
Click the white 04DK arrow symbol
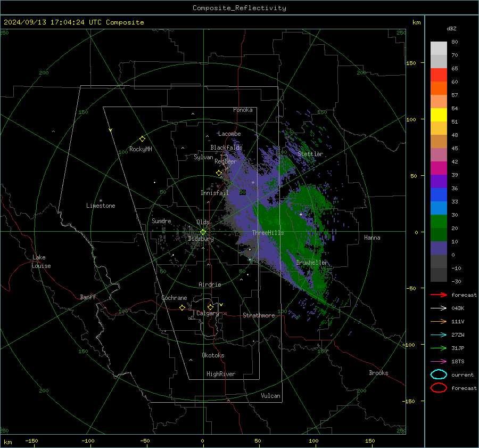click(x=439, y=308)
